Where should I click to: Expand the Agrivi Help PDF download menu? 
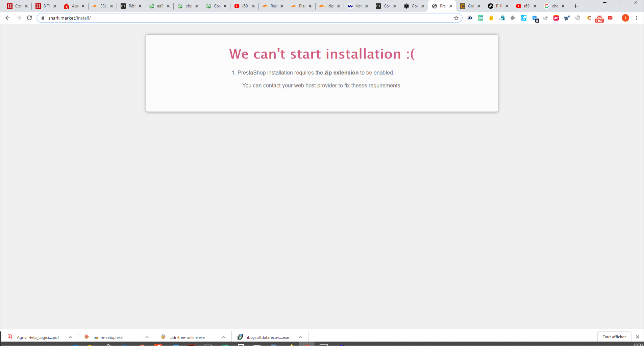point(70,337)
